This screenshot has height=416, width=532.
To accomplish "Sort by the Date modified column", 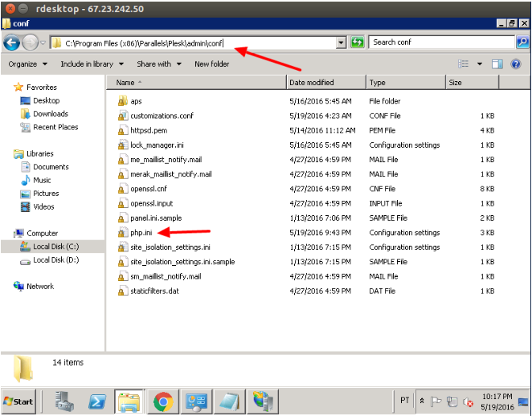I will [326, 83].
